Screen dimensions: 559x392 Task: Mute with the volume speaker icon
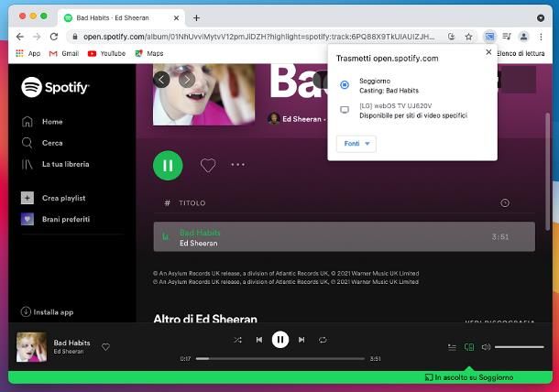tap(486, 347)
